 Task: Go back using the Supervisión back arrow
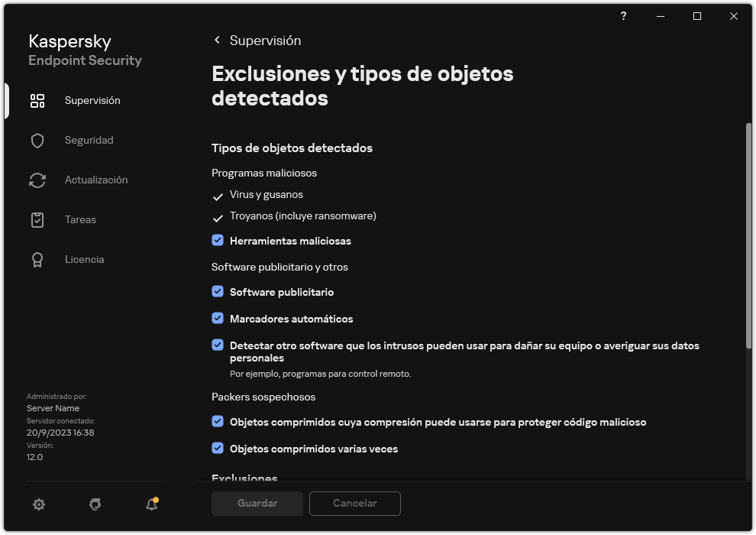pyautogui.click(x=217, y=40)
